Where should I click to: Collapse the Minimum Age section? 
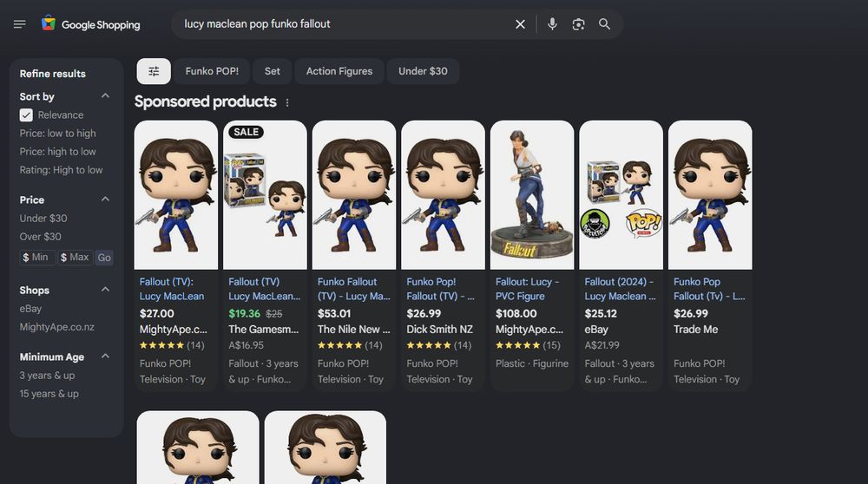(x=105, y=356)
